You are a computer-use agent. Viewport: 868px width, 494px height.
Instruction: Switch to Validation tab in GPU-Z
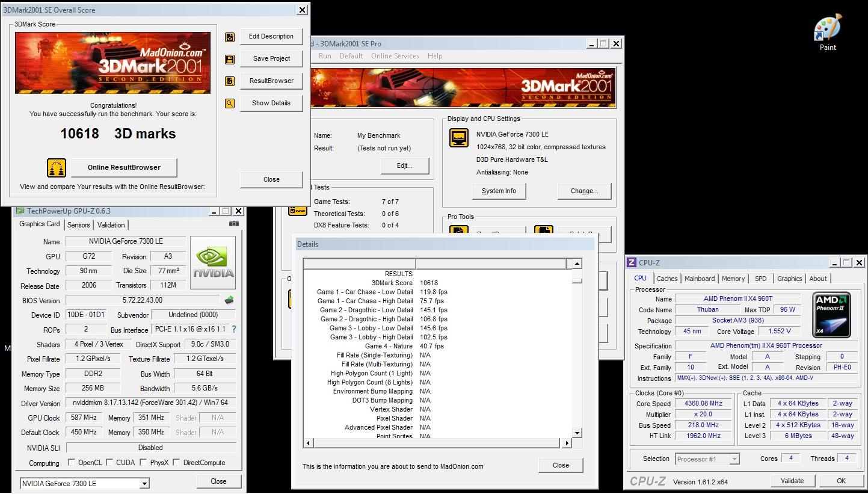tap(111, 225)
